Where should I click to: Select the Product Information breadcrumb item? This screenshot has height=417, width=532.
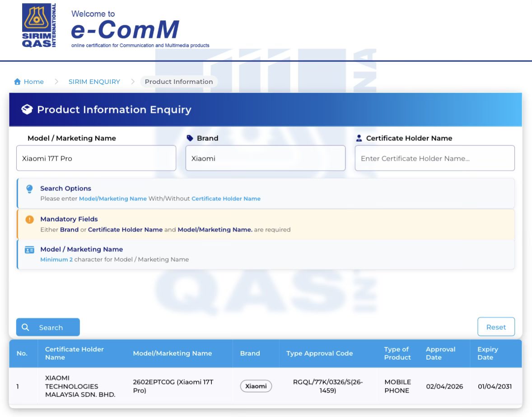[x=178, y=82]
